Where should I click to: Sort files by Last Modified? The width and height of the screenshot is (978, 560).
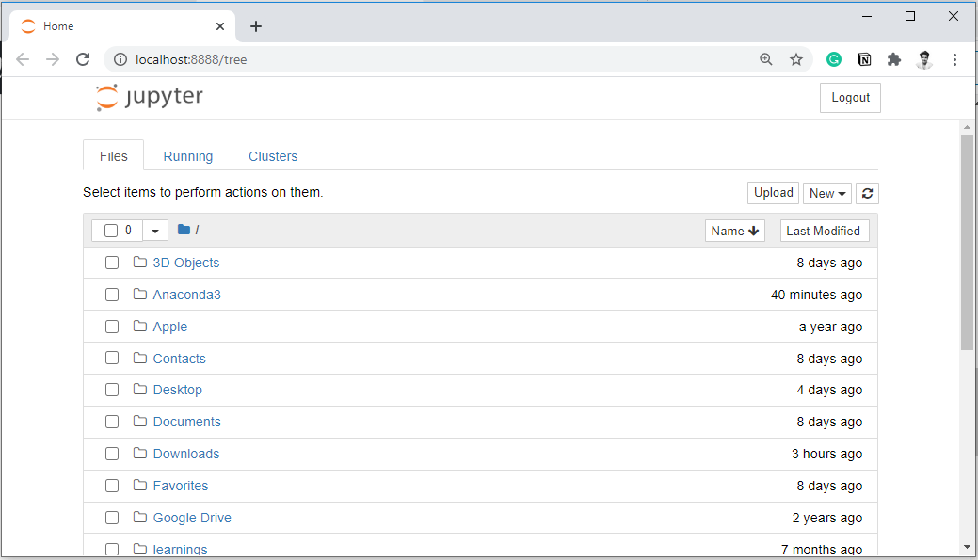click(824, 231)
